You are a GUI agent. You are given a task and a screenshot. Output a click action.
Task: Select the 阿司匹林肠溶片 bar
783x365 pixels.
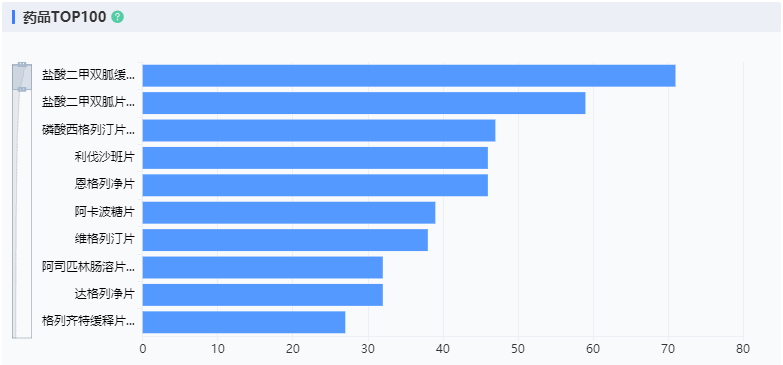[x=263, y=268]
